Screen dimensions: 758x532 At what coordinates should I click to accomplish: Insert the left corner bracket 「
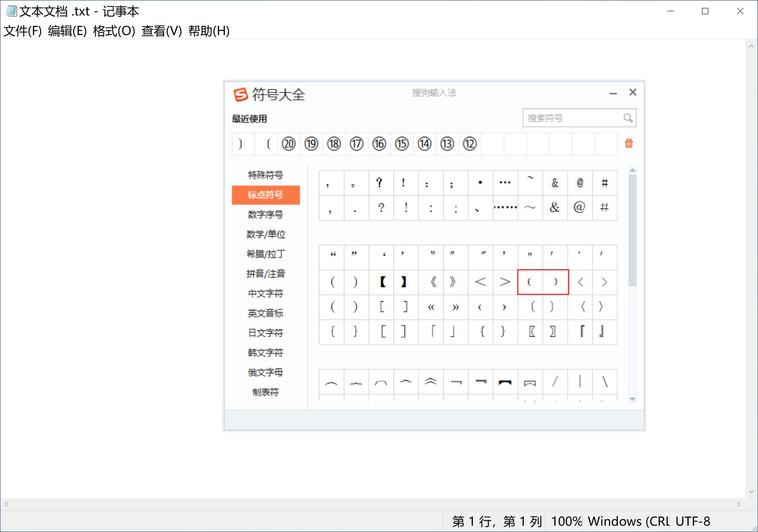[x=431, y=332]
